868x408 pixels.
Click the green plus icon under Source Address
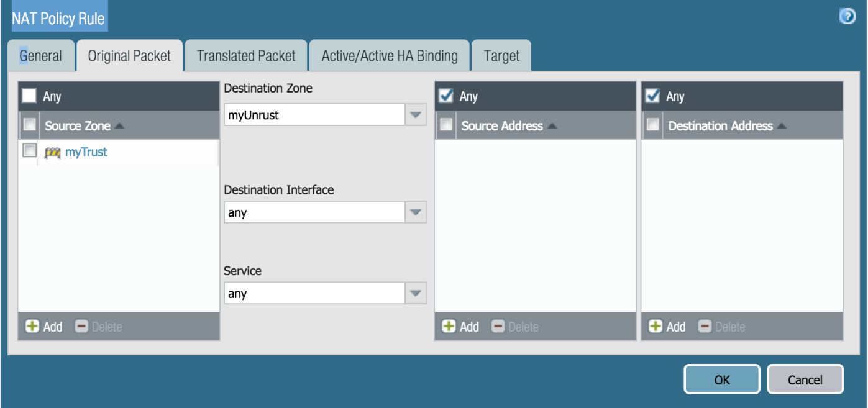click(x=449, y=326)
